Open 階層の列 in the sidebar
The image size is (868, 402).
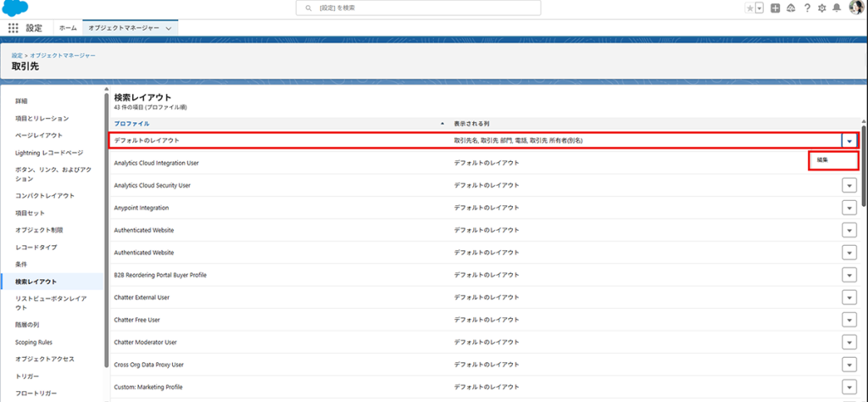click(27, 325)
